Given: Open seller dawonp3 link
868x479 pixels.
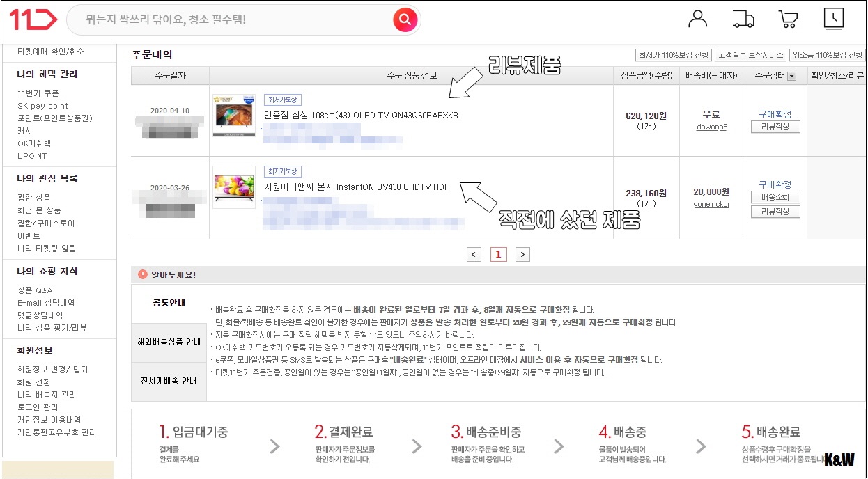Looking at the screenshot, I should [x=711, y=127].
